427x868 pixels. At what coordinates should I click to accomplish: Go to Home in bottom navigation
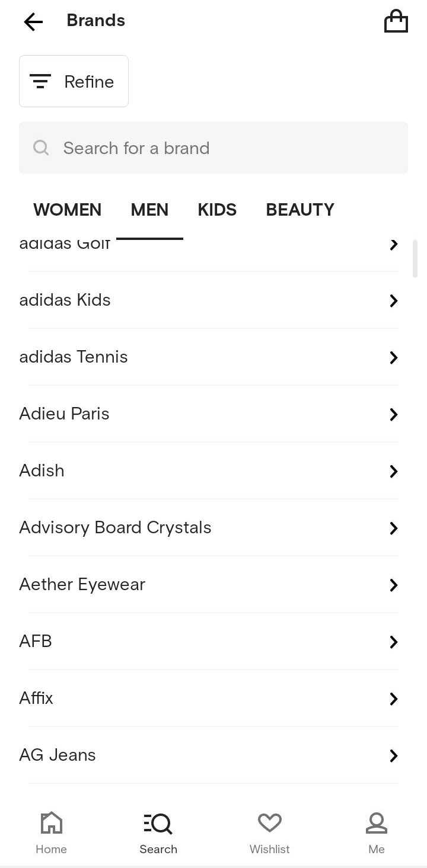click(51, 832)
